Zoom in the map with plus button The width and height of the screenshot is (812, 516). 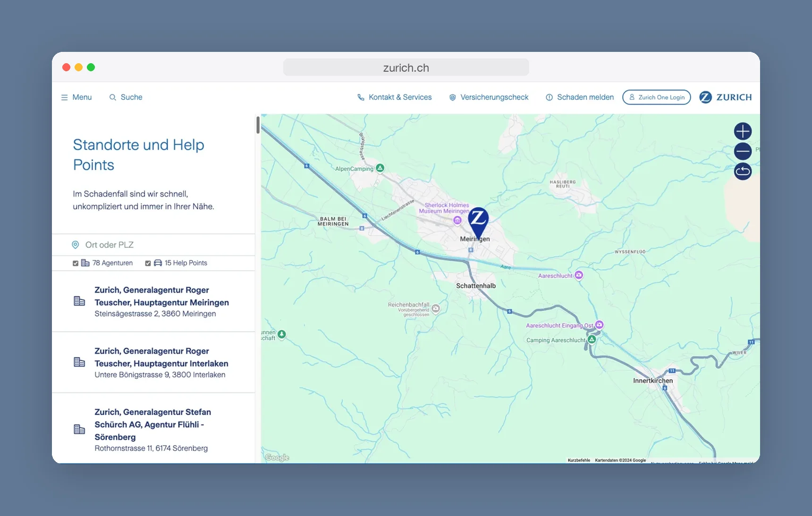pos(743,131)
